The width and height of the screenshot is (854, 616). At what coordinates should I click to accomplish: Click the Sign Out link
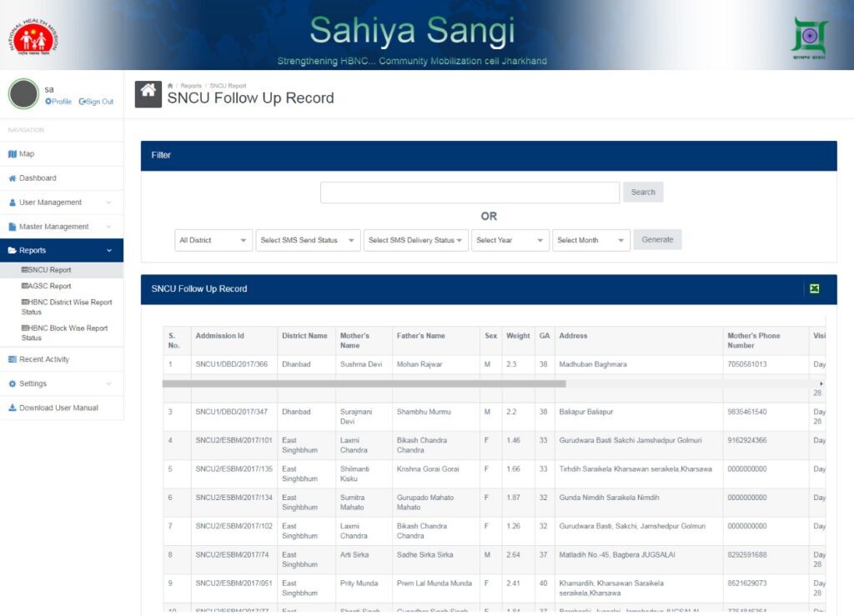tap(97, 102)
